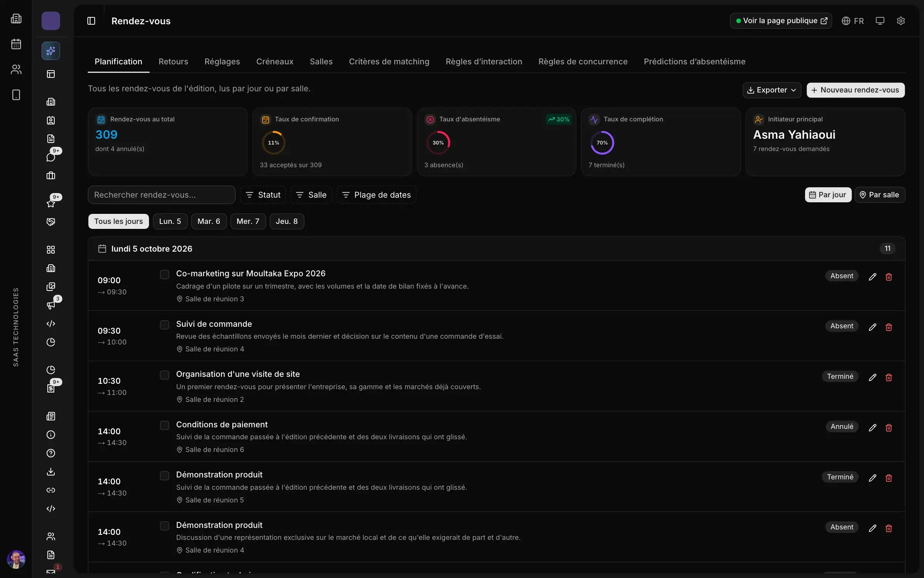This screenshot has height=578, width=924.
Task: Check the Organisation d'une visite de site checkbox
Action: [164, 375]
